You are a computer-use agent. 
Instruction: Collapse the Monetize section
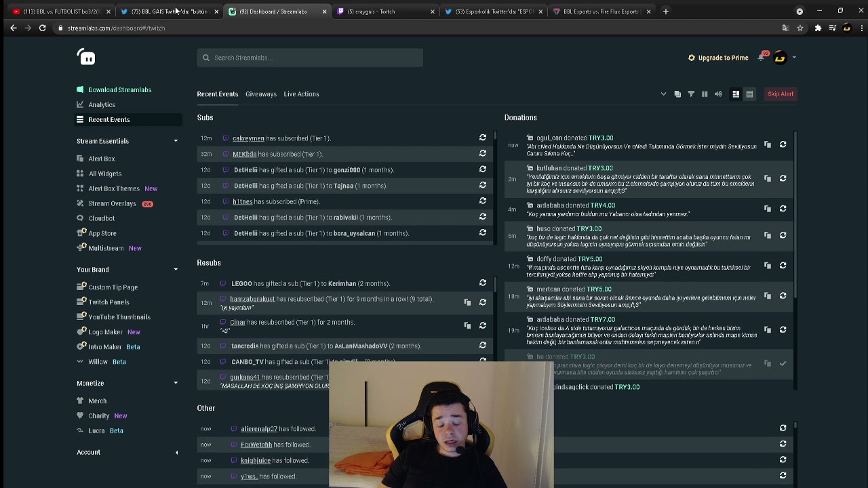click(x=176, y=383)
